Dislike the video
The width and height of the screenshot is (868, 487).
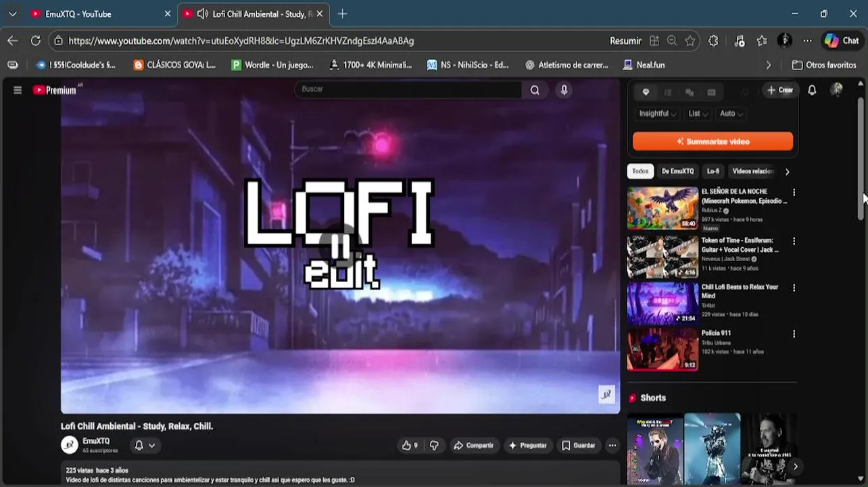(434, 445)
